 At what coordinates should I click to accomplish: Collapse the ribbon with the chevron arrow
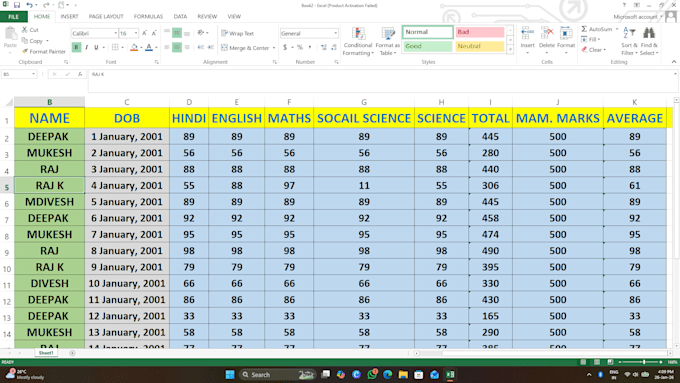(674, 62)
